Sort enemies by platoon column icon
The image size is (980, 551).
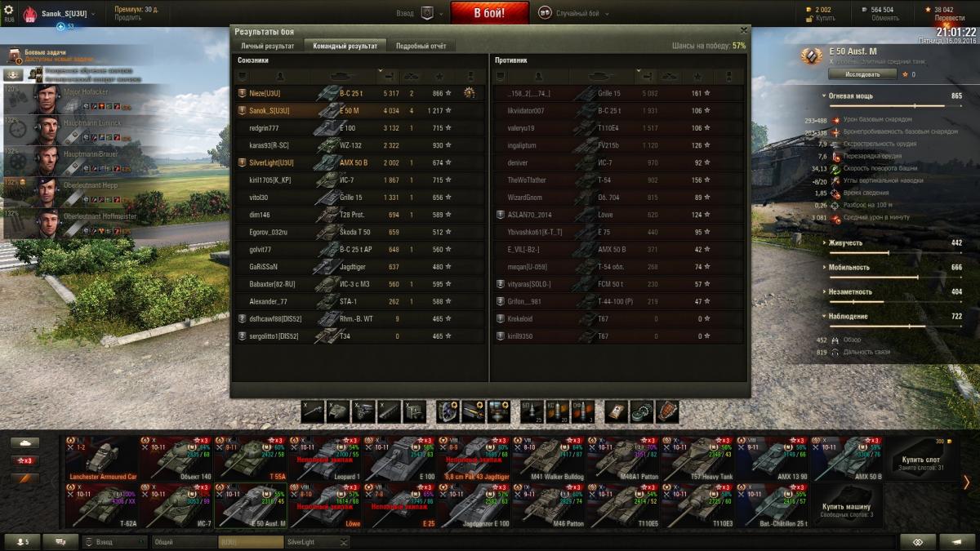point(501,76)
